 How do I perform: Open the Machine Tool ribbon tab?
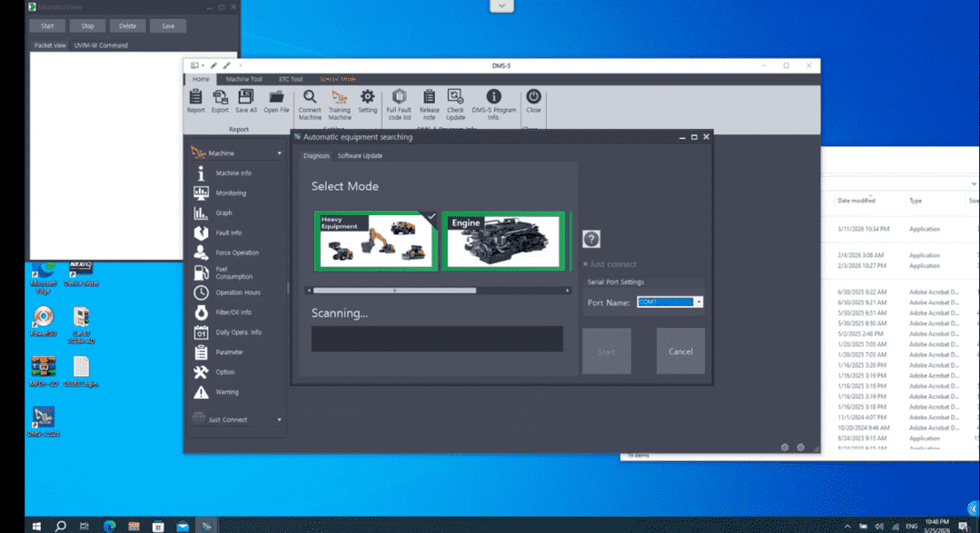tap(243, 79)
